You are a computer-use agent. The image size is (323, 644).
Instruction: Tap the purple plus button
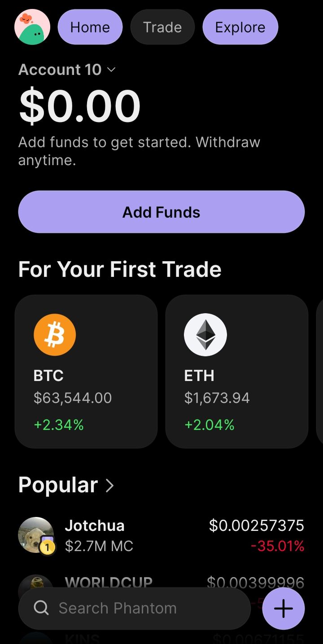click(284, 609)
